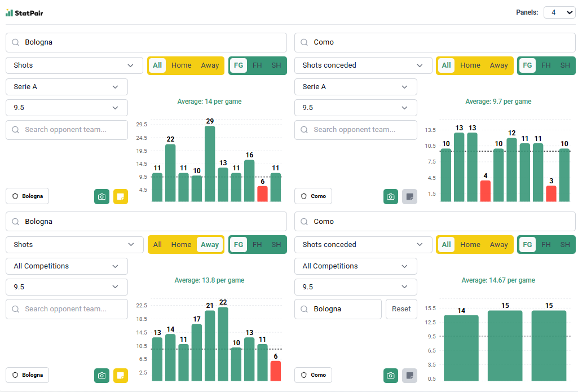Viewport: 578px width, 392px height.
Task: Expand Shots conceded dropdown in Como Serie A panel
Action: (x=363, y=65)
